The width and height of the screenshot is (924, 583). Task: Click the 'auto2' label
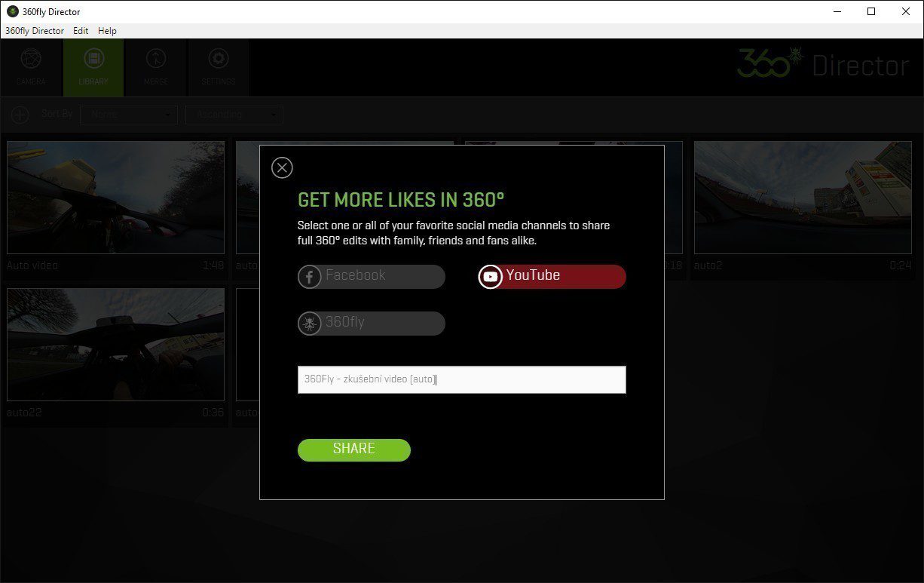[708, 265]
